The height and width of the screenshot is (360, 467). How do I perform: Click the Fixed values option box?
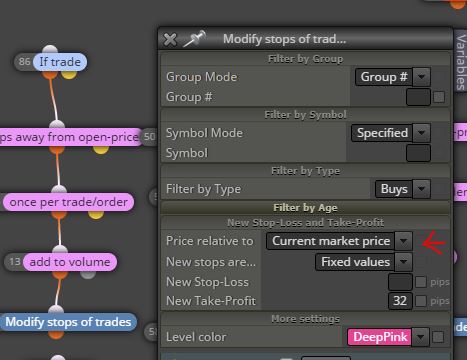pos(355,262)
